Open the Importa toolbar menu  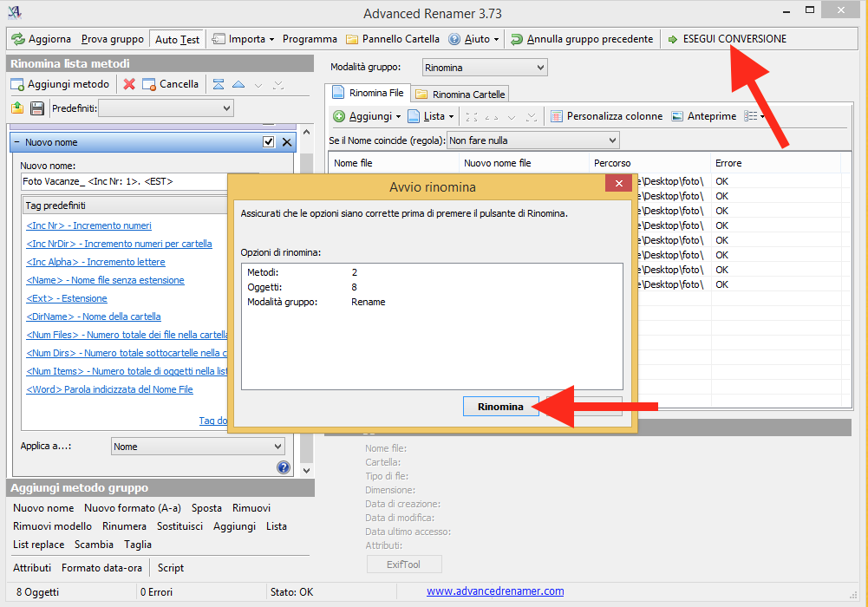[244, 39]
